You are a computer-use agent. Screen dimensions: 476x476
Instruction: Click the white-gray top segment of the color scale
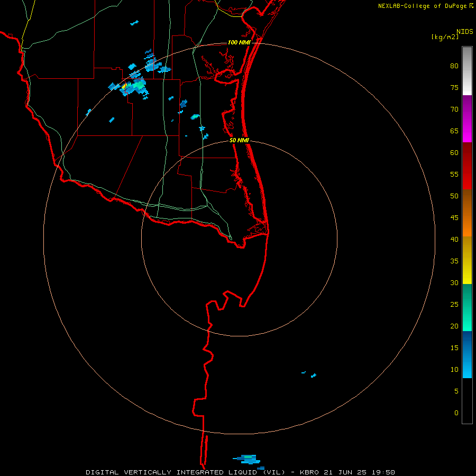point(467,71)
